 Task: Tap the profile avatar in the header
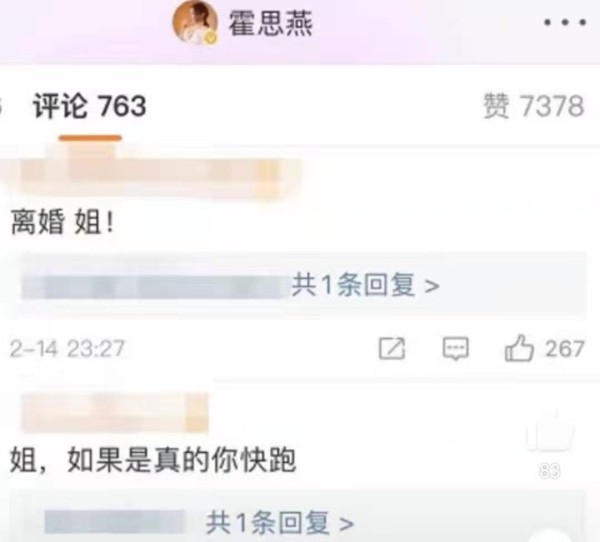click(x=196, y=21)
